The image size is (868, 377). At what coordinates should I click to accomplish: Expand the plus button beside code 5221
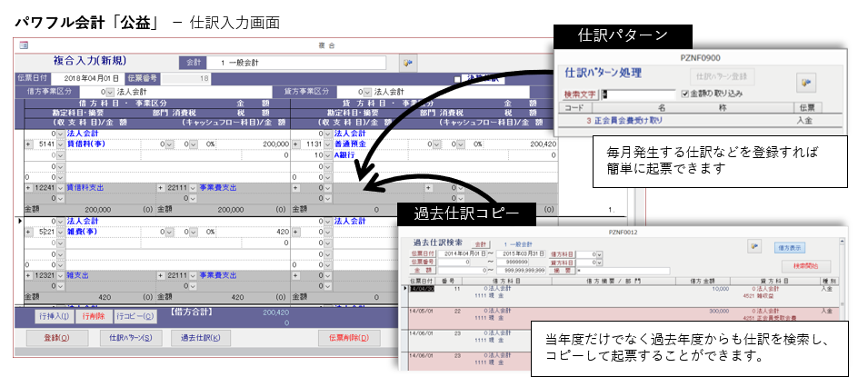[x=28, y=232]
